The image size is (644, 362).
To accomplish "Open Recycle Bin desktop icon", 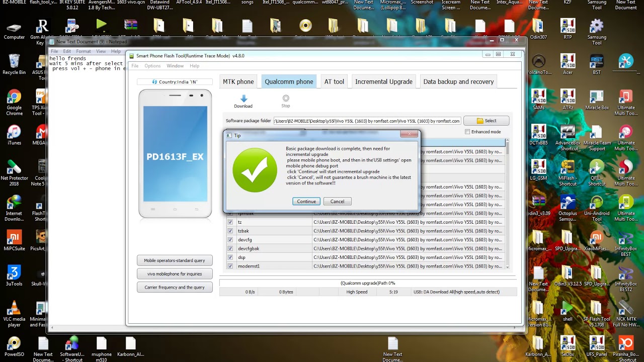I will (14, 64).
